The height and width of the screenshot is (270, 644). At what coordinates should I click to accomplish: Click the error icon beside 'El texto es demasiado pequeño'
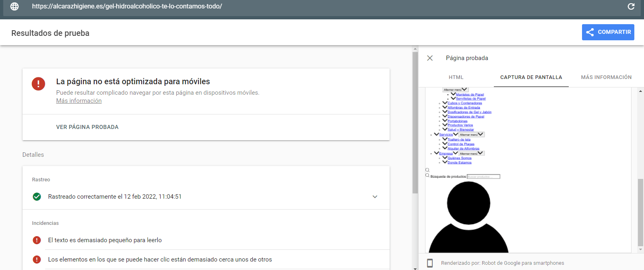pyautogui.click(x=37, y=240)
